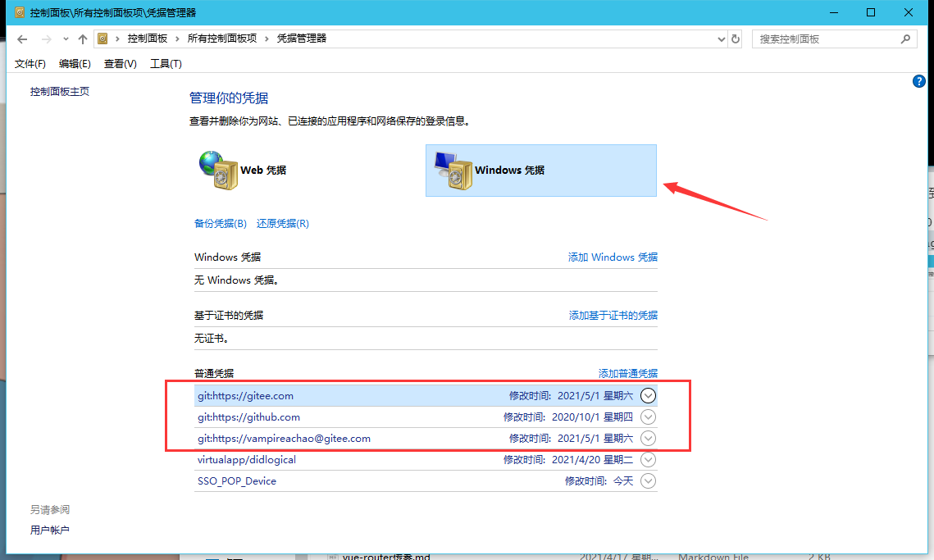The height and width of the screenshot is (560, 934).
Task: Expand the git:https://github.com credential entry
Action: point(648,417)
